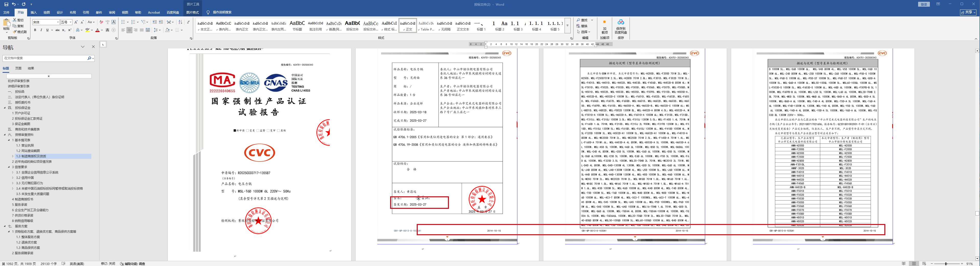Justify paragraph text

141,30
